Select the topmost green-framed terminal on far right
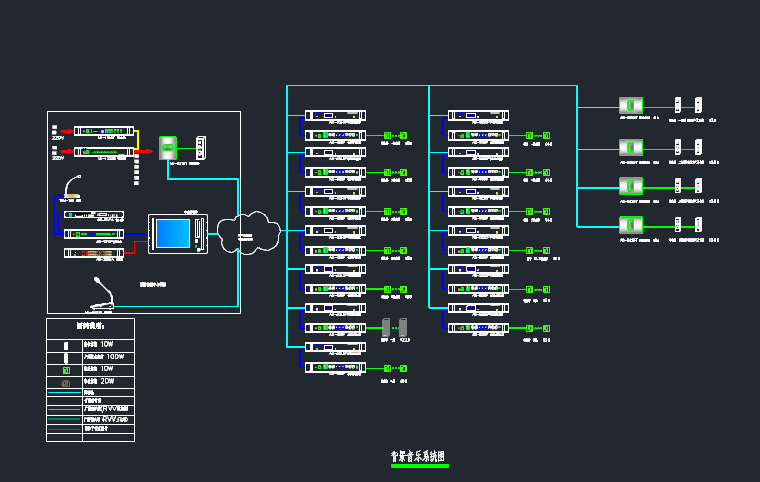Viewport: 760px width, 482px height. 630,105
